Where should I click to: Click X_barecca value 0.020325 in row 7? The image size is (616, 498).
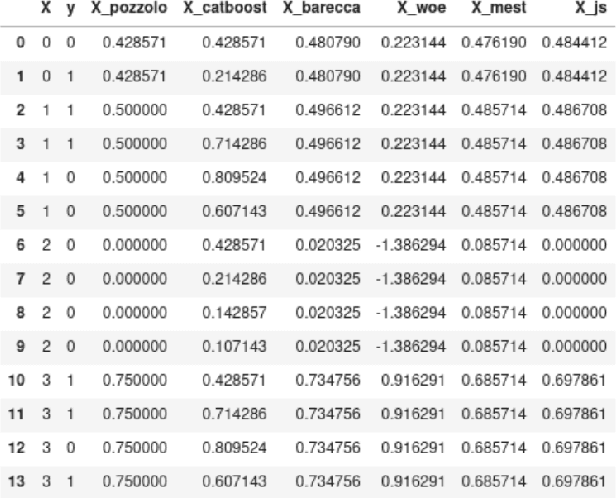(328, 278)
